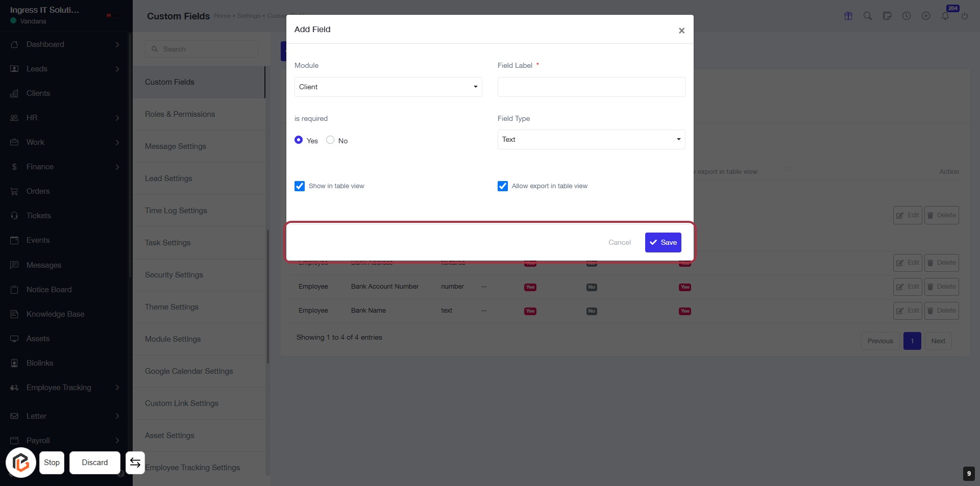This screenshot has height=486, width=980.
Task: Uncheck Show in table view checkbox
Action: point(300,186)
